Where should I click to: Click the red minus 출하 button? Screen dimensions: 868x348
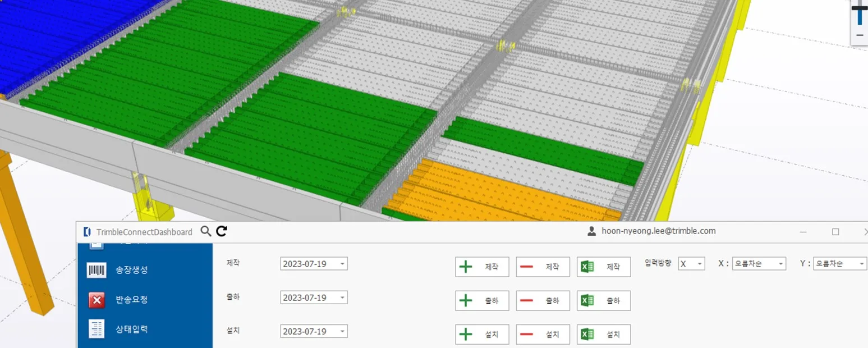pyautogui.click(x=543, y=301)
